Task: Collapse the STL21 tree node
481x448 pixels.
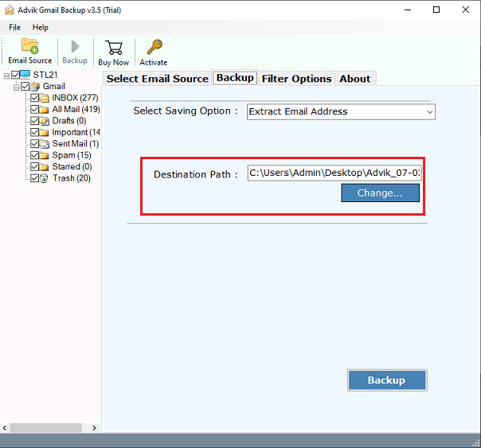Action: (x=6, y=76)
